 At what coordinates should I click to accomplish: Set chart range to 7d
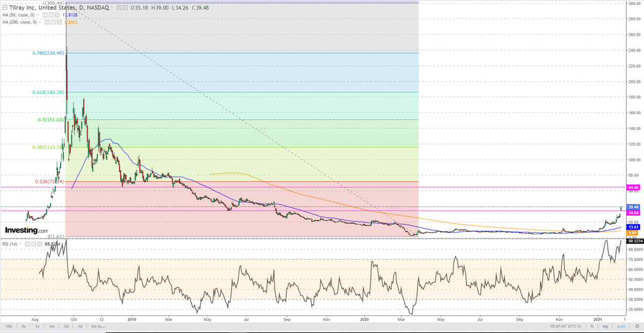65,326
